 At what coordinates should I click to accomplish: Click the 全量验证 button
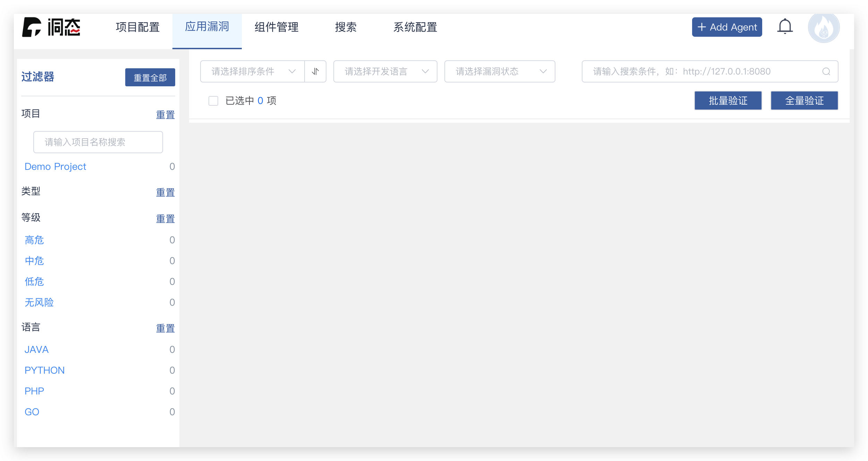click(804, 101)
